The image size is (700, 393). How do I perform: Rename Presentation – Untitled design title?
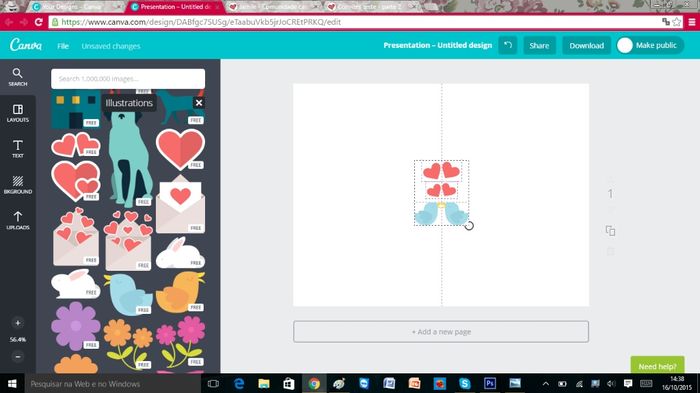[438, 45]
